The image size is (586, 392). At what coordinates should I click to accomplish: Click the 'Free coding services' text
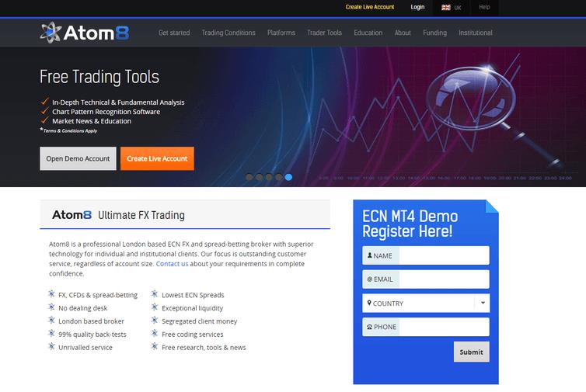(x=193, y=334)
